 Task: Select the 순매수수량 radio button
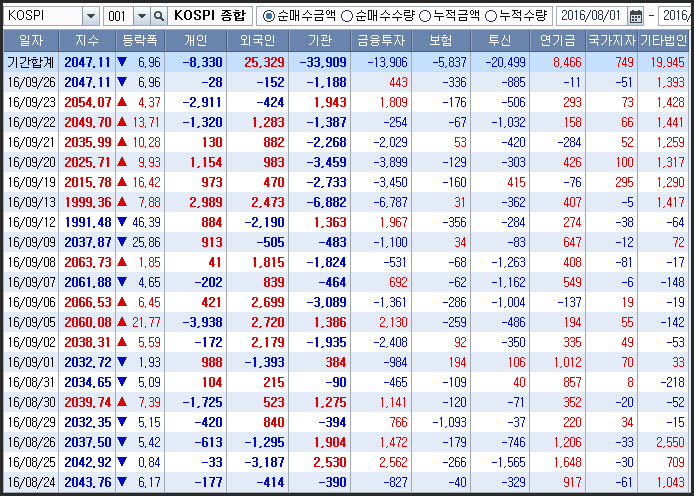click(x=347, y=16)
